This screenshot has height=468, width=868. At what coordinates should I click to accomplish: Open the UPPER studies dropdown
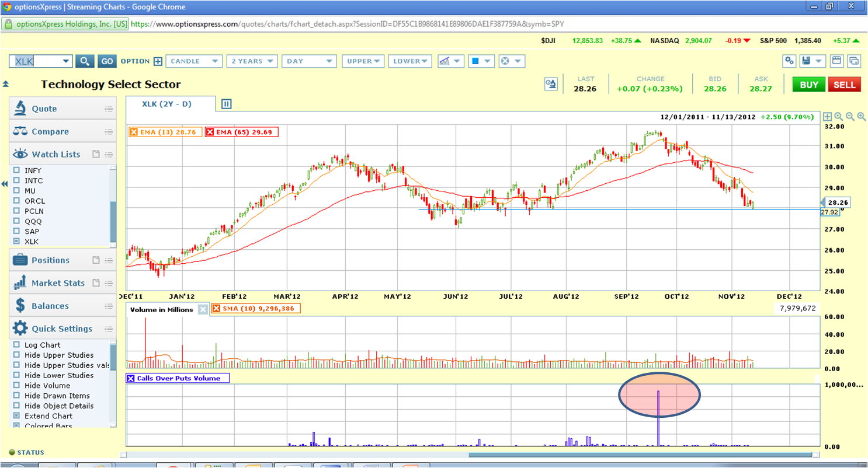[363, 61]
